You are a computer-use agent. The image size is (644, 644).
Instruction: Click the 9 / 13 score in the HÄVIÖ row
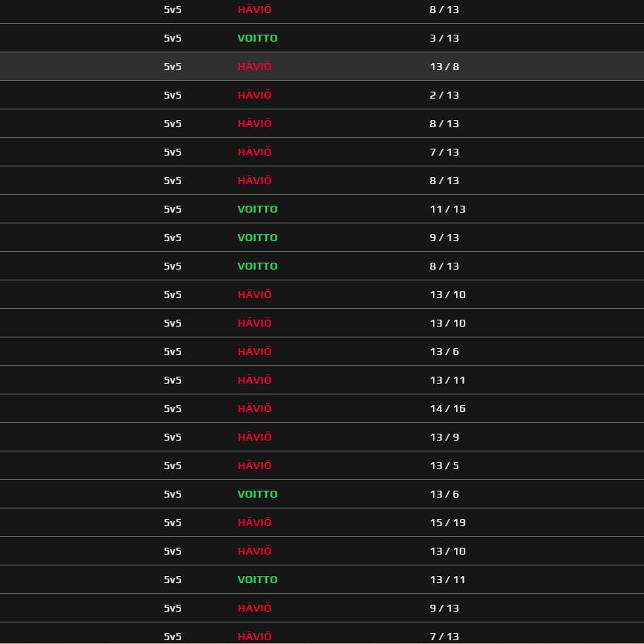(x=444, y=609)
